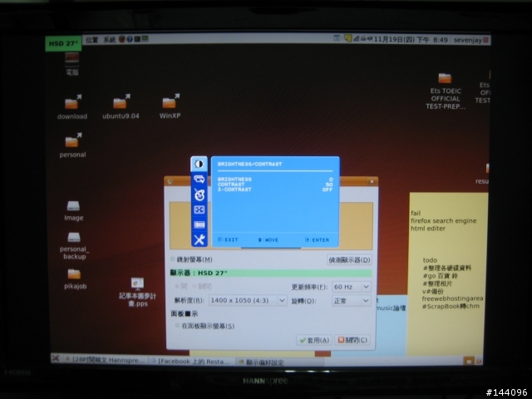The height and width of the screenshot is (399, 532).
Task: Select the input source icon in the OSD
Action: coord(199,180)
